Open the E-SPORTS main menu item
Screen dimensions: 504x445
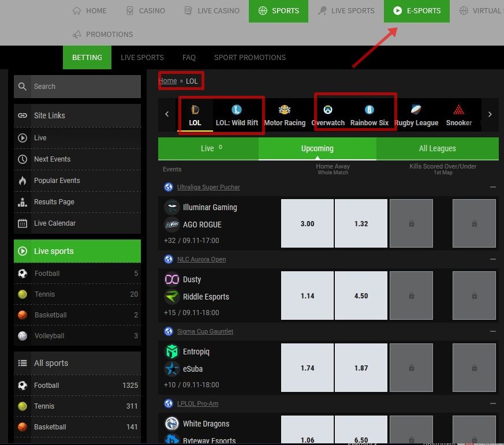point(417,11)
